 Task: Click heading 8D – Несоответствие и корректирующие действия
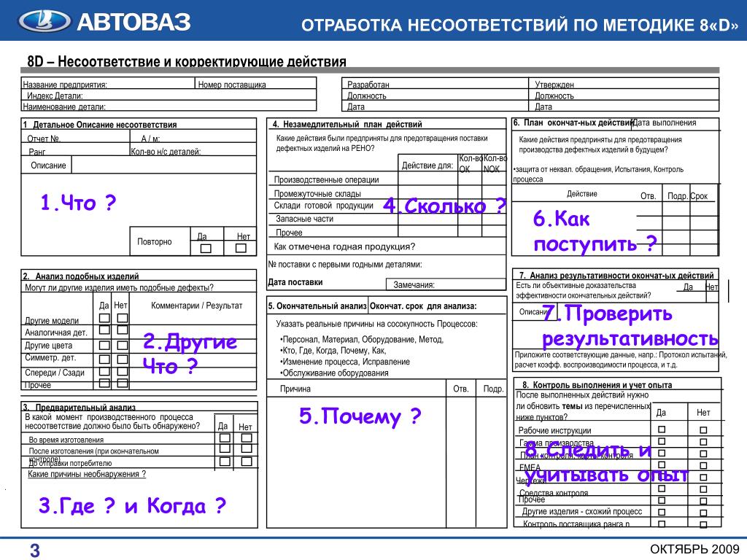click(x=186, y=61)
